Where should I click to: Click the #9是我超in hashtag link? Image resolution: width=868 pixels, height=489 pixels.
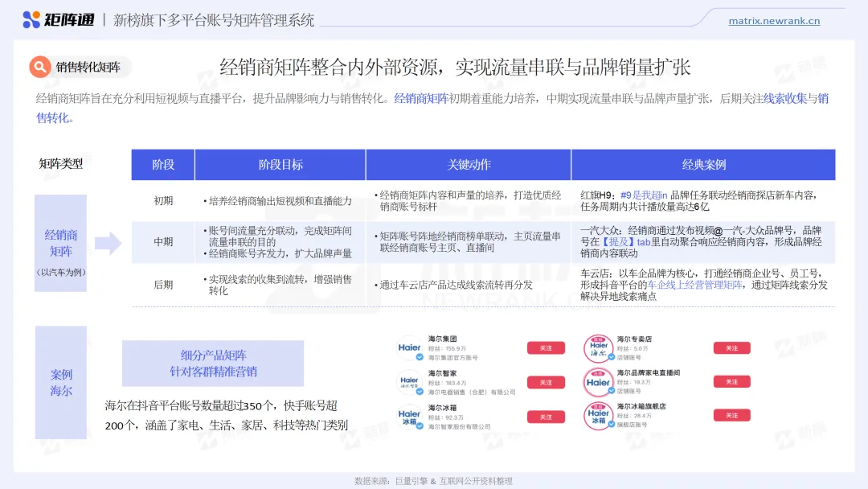point(644,195)
